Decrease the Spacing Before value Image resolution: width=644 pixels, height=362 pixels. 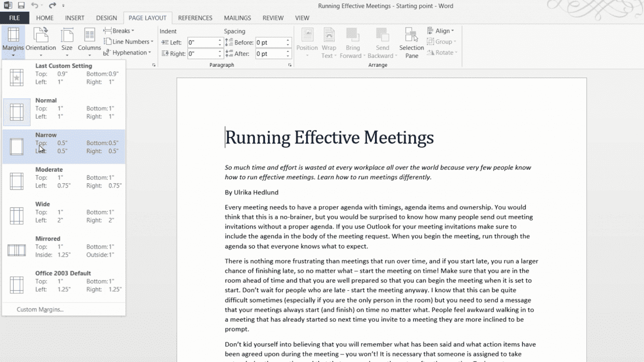288,45
